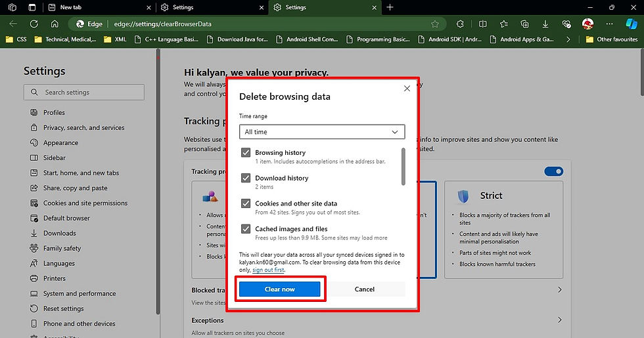Open Technical, Medical favourites folder
This screenshot has width=644, height=338.
65,39
